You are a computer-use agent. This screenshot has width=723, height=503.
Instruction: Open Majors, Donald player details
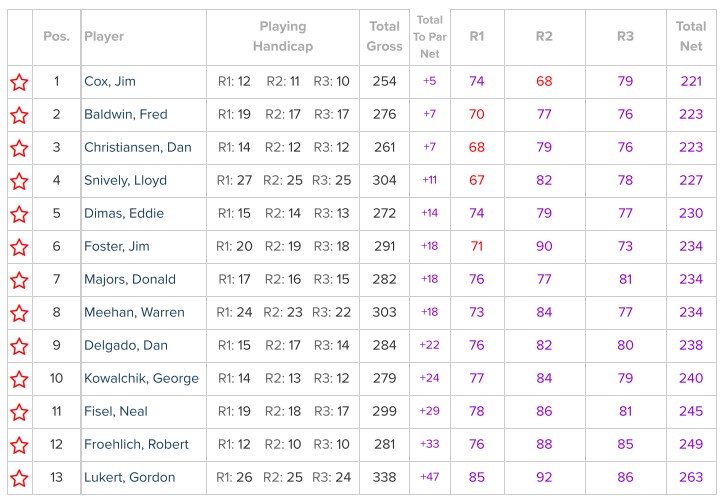tap(130, 279)
